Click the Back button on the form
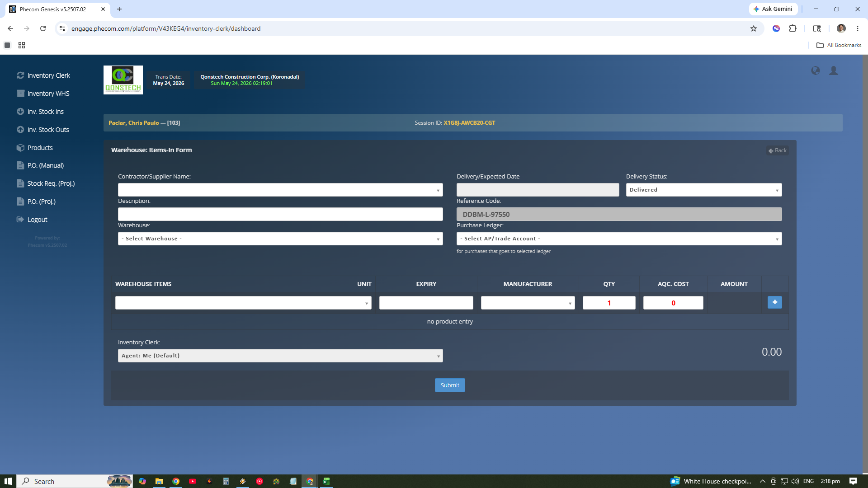 (778, 150)
